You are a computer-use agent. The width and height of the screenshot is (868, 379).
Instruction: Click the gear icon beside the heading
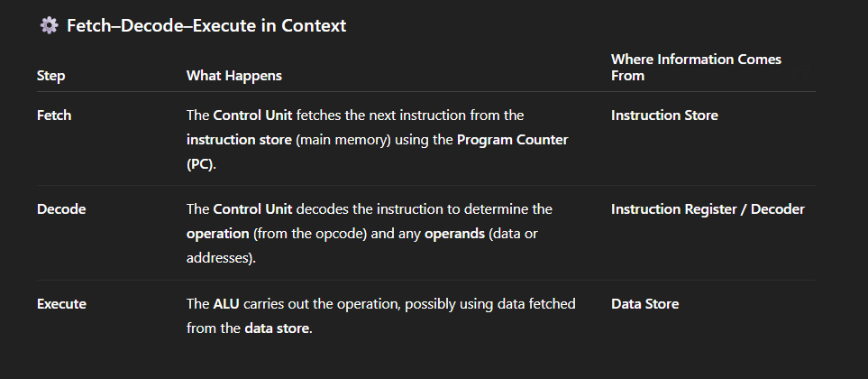49,26
